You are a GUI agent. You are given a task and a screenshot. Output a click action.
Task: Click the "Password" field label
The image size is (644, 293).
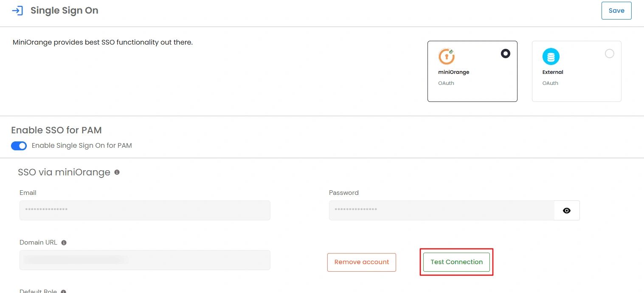(x=344, y=193)
